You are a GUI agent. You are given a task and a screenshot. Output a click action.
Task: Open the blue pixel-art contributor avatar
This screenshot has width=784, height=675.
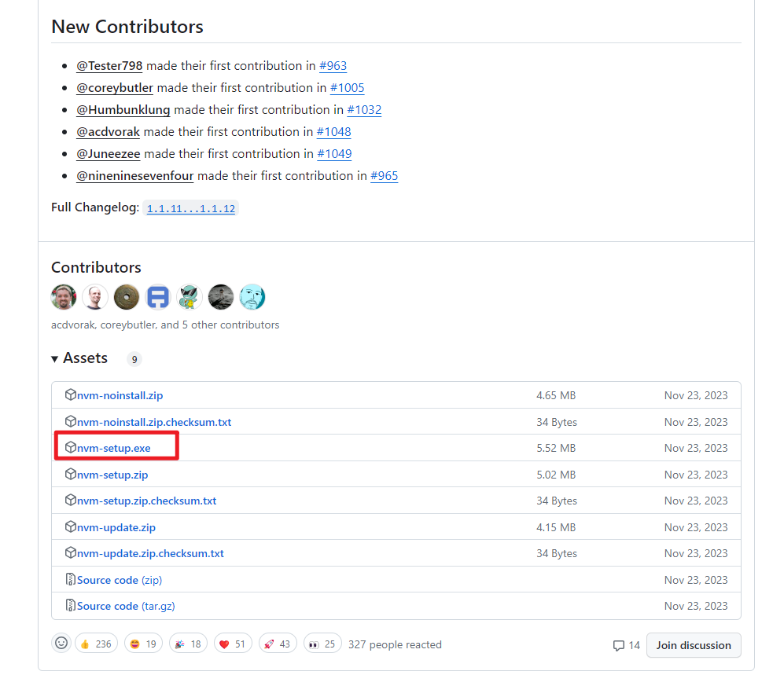pyautogui.click(x=158, y=297)
